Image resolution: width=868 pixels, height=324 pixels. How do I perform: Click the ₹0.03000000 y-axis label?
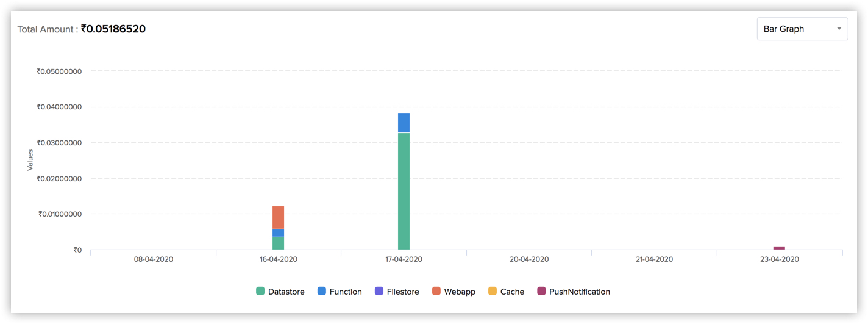60,143
